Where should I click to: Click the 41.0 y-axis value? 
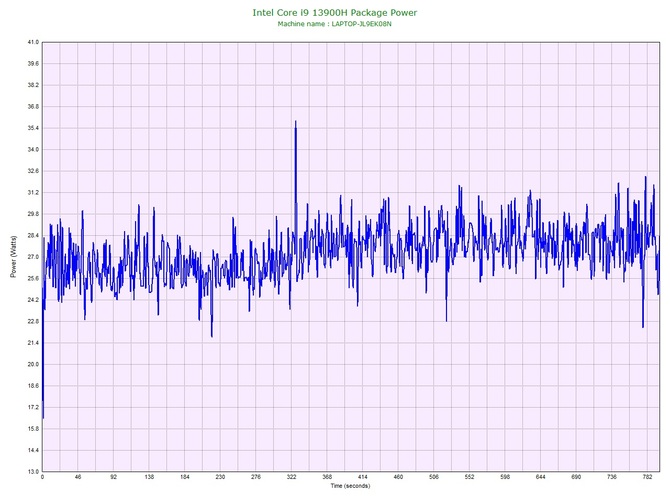click(33, 42)
